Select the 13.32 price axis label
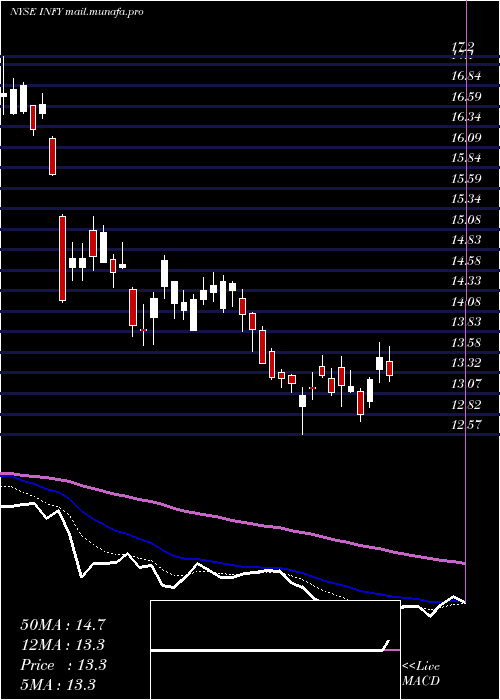 tap(466, 363)
